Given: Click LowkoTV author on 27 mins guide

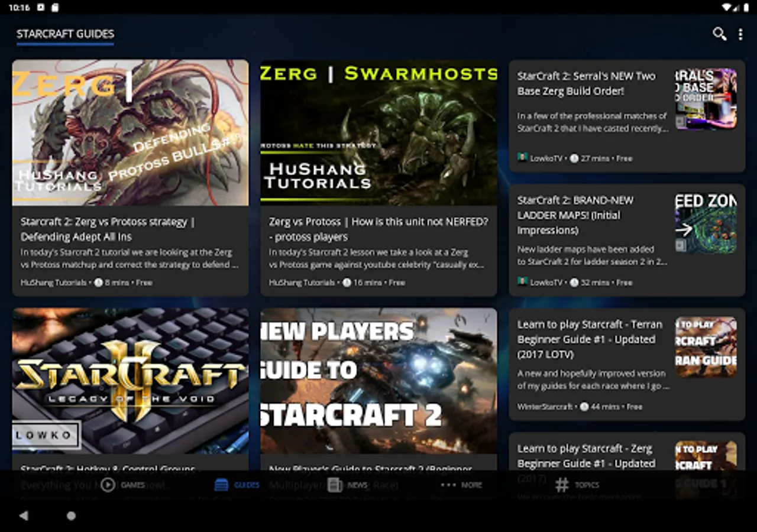Looking at the screenshot, I should (546, 158).
